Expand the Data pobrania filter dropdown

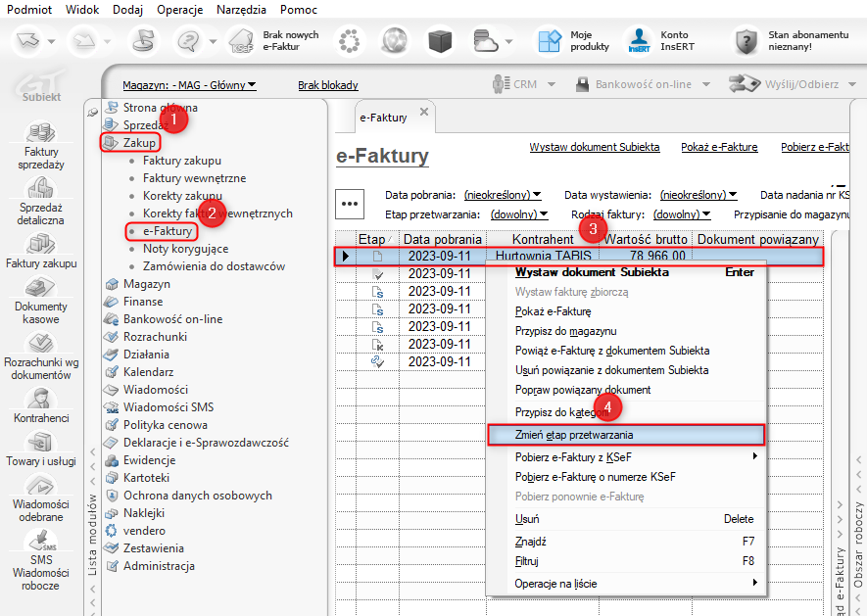(x=505, y=195)
